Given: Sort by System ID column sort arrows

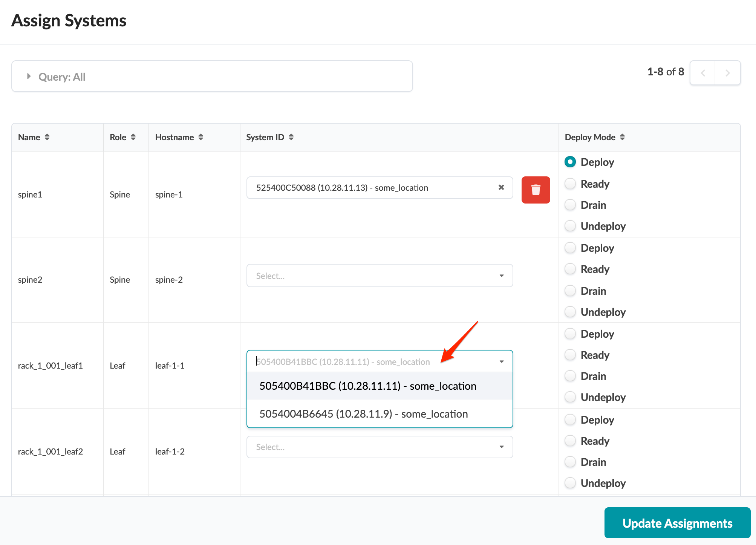Looking at the screenshot, I should click(291, 137).
